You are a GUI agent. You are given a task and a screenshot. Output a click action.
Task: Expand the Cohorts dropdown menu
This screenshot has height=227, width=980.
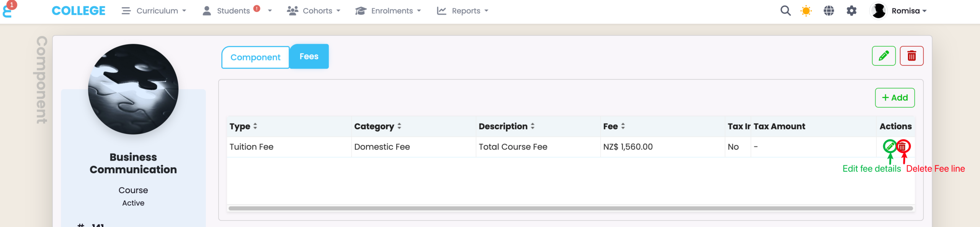pyautogui.click(x=314, y=11)
